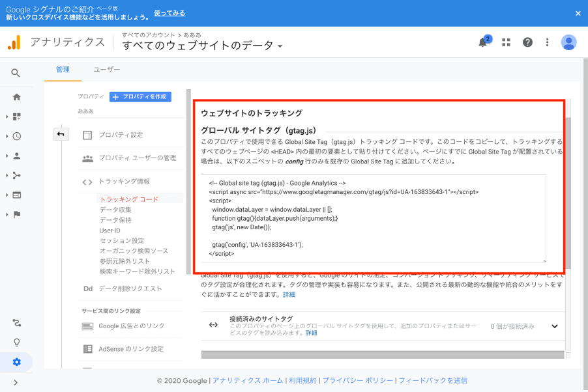This screenshot has width=588, height=392.
Task: Expand the 接続済みのサイトタグ section chevron
Action: point(555,326)
